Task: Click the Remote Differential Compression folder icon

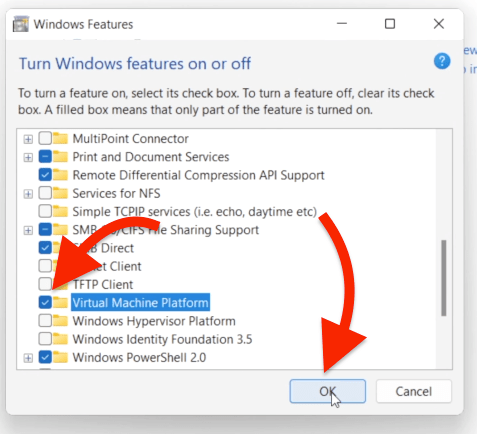Action: coord(60,175)
